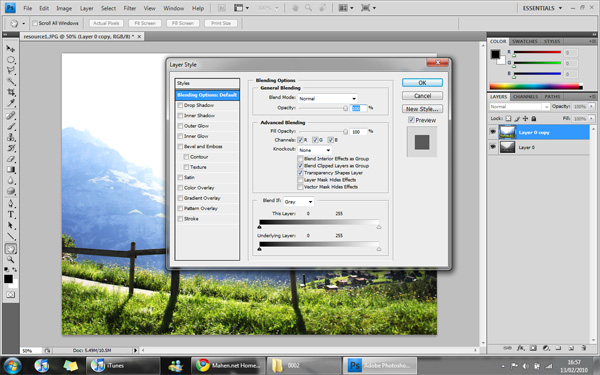Open Layers panel Opacity arrow
The image size is (600, 375).
[592, 106]
